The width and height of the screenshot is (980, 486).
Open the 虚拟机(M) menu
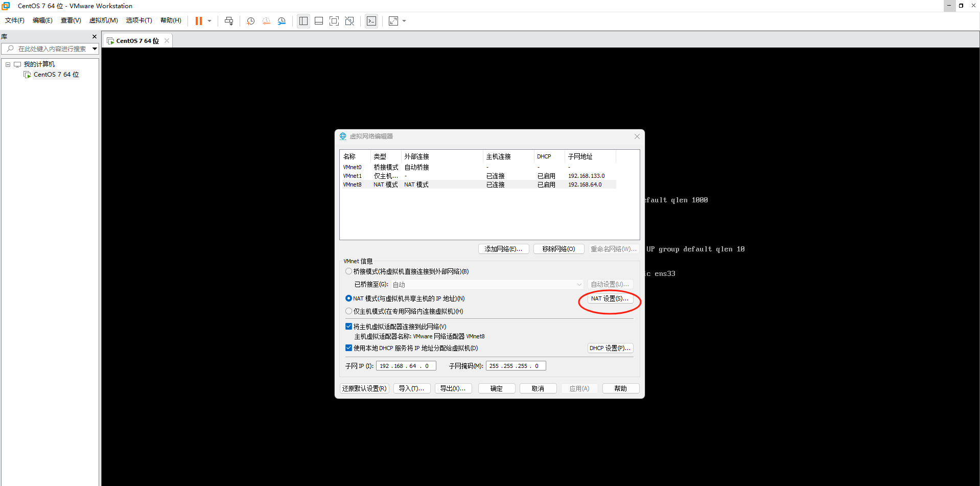point(103,20)
